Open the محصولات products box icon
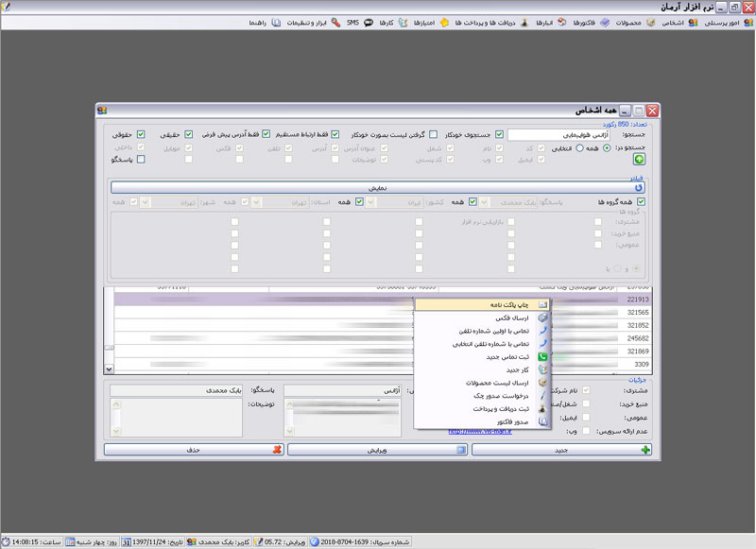756x549 pixels. pos(650,23)
